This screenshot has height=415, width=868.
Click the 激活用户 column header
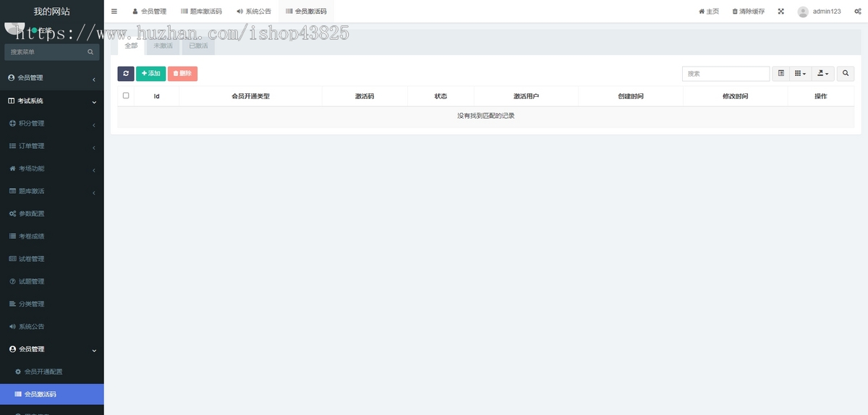click(x=526, y=96)
